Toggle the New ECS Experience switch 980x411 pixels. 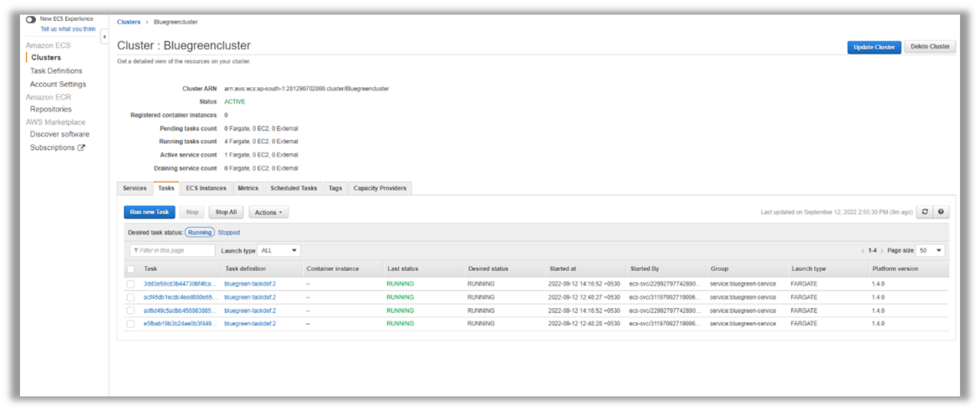click(31, 19)
